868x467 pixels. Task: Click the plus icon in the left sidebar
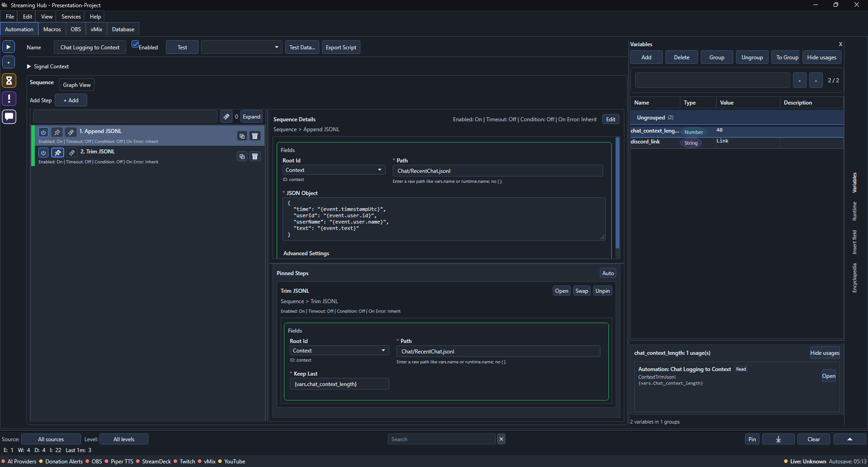point(9,62)
